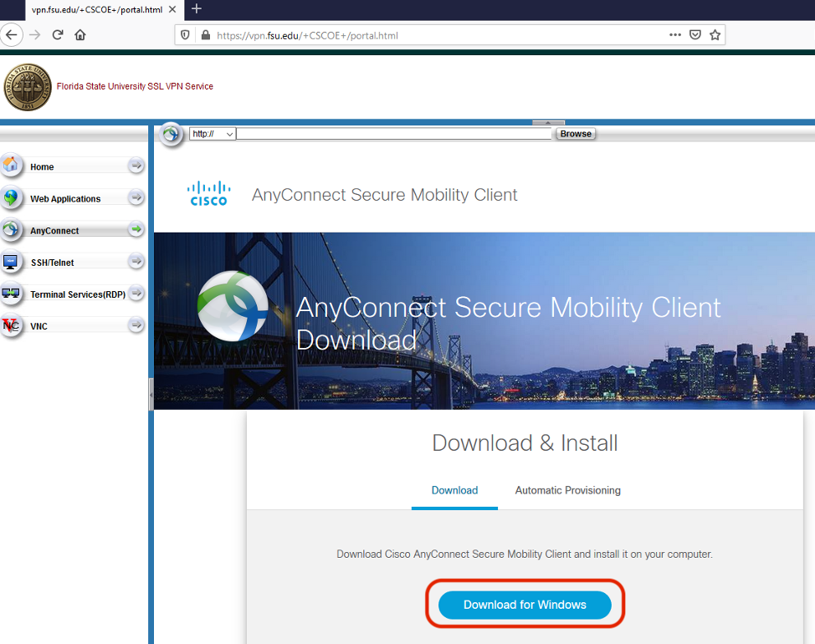The width and height of the screenshot is (815, 644).
Task: Click the green arrow next to AnyConnect
Action: (136, 229)
